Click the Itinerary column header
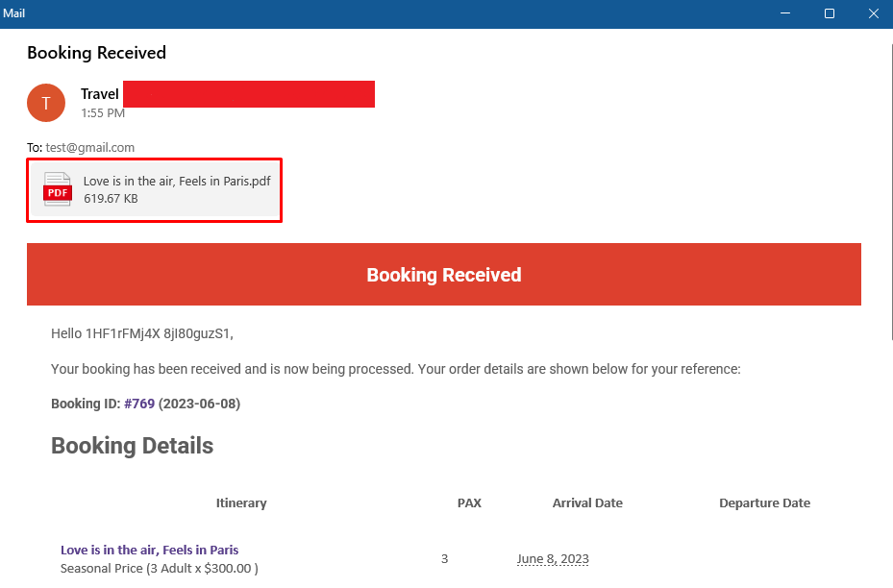This screenshot has width=893, height=588. [241, 503]
